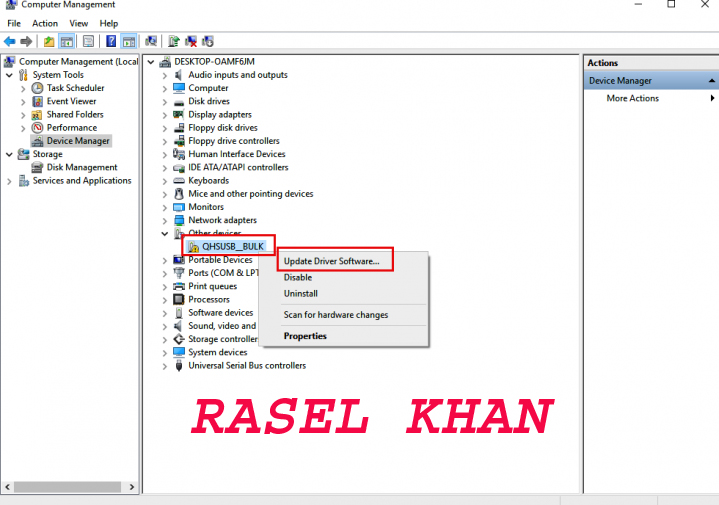Expand the Task Scheduler node
The image size is (719, 505).
click(23, 89)
